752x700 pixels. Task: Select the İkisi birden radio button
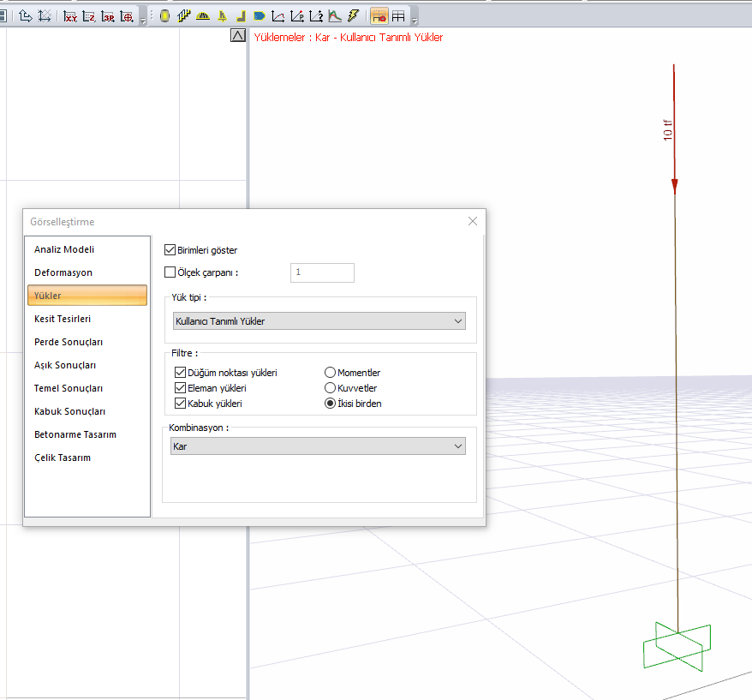(x=330, y=403)
